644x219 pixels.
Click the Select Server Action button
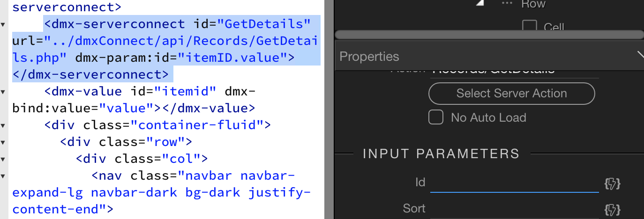512,93
